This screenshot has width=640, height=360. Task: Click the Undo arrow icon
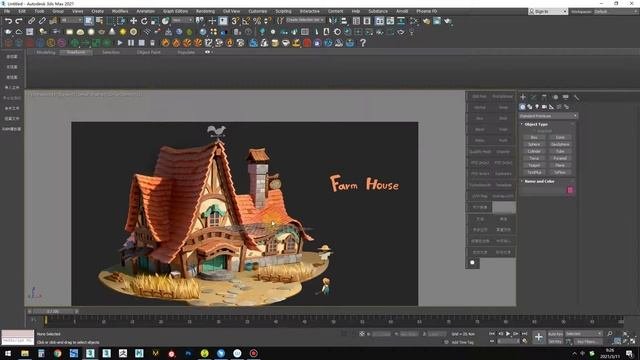(x=8, y=21)
